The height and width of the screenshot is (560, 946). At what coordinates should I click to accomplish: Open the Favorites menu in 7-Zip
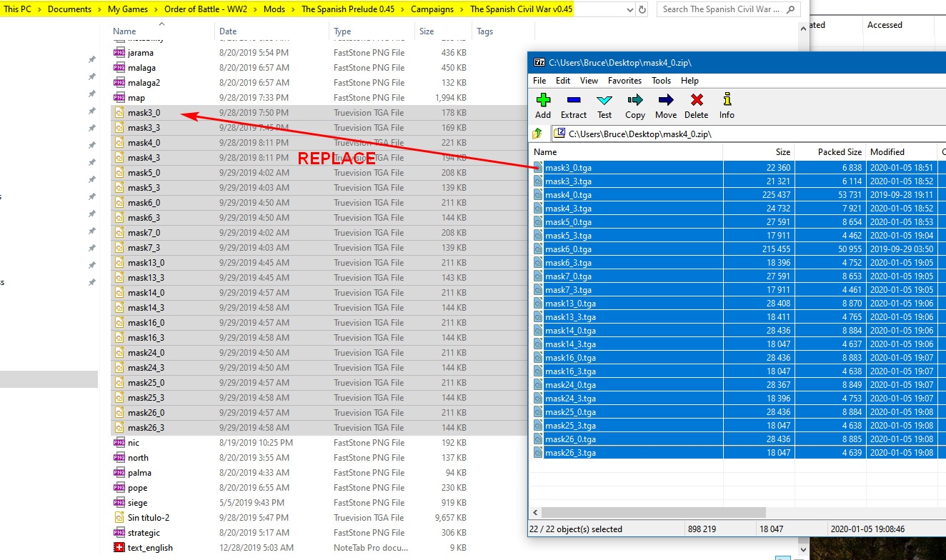(624, 81)
